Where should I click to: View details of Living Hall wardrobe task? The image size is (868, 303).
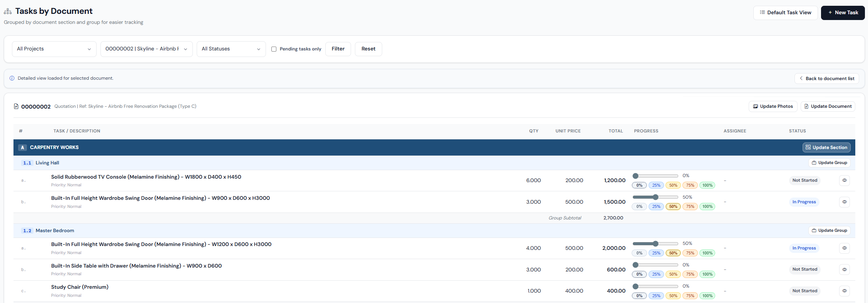tap(844, 202)
